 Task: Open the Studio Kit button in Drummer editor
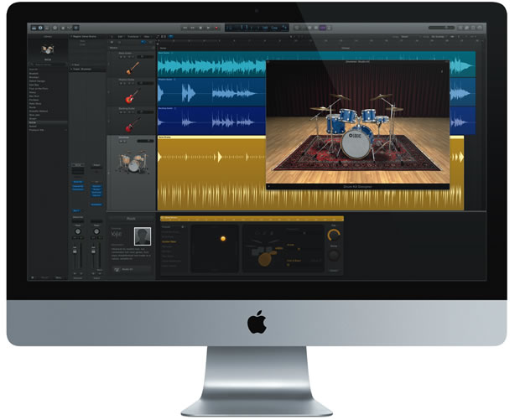(x=132, y=269)
